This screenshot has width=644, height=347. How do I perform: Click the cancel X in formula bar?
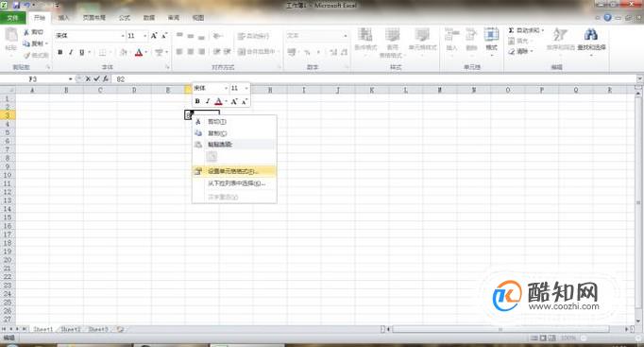click(88, 78)
